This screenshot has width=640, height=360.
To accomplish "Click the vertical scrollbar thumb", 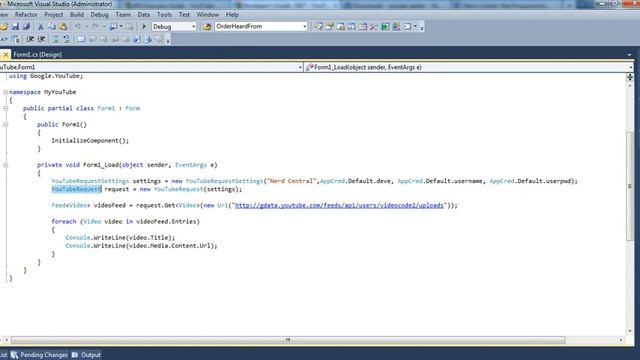I will click(630, 186).
